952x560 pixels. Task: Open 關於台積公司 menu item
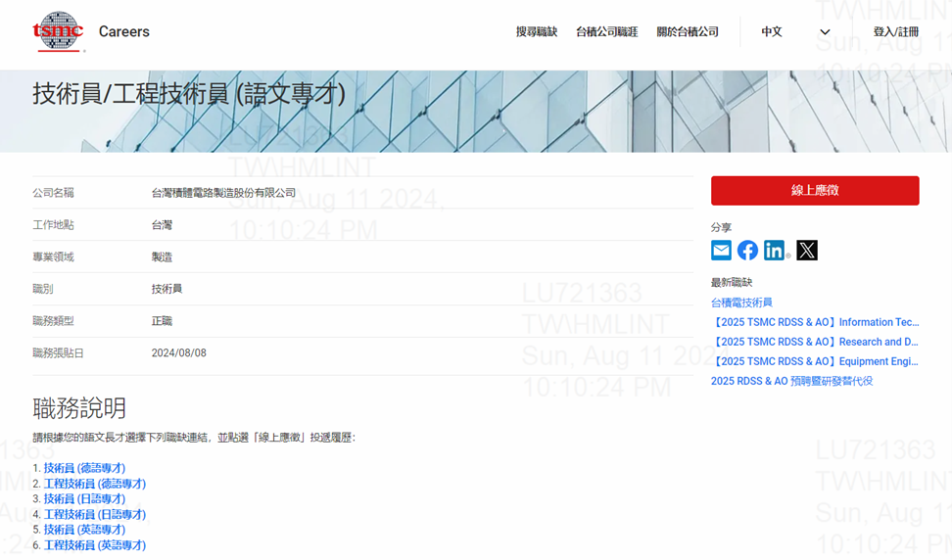click(688, 31)
